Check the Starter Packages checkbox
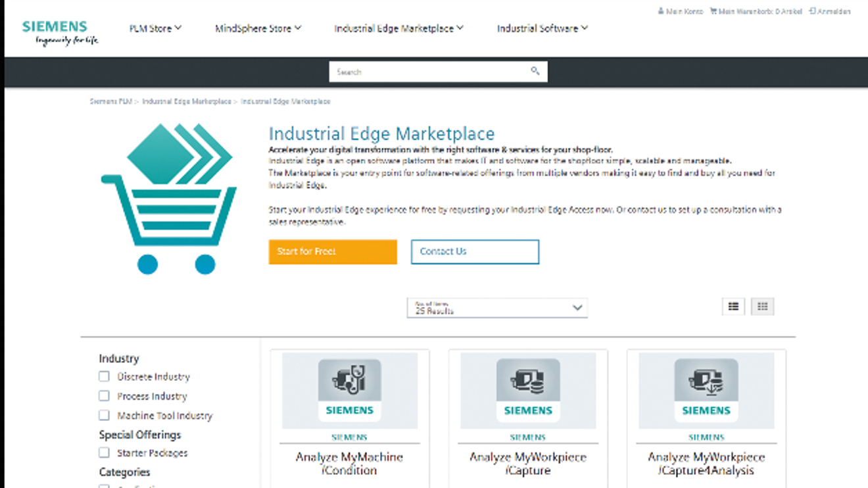 tap(104, 452)
